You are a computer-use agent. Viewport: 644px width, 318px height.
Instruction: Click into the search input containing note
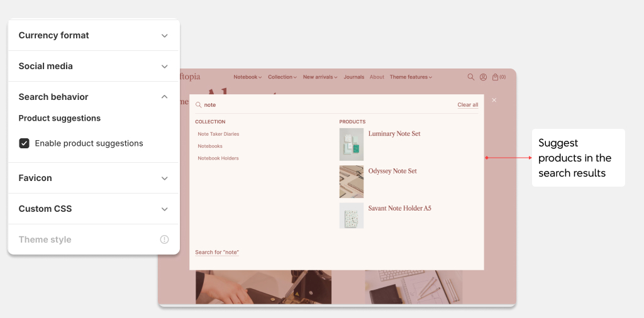[327, 105]
